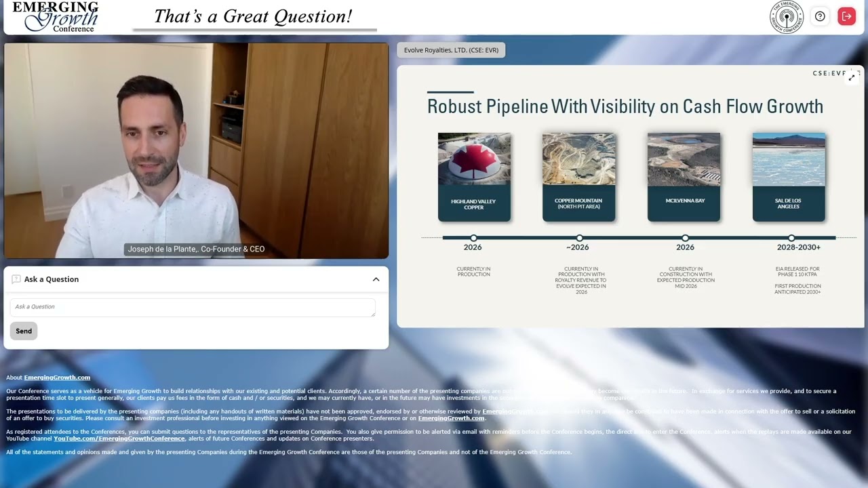
Task: Click the 'Ask a Question' panel title
Action: point(52,279)
